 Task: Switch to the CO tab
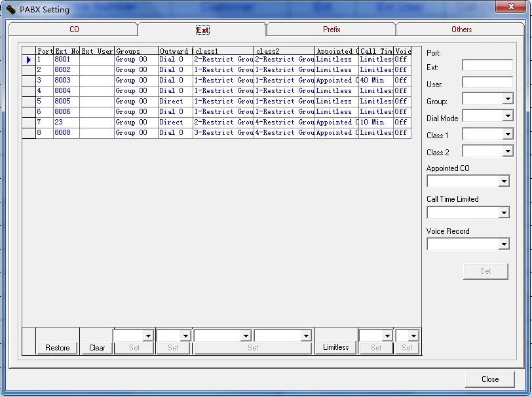(x=74, y=29)
